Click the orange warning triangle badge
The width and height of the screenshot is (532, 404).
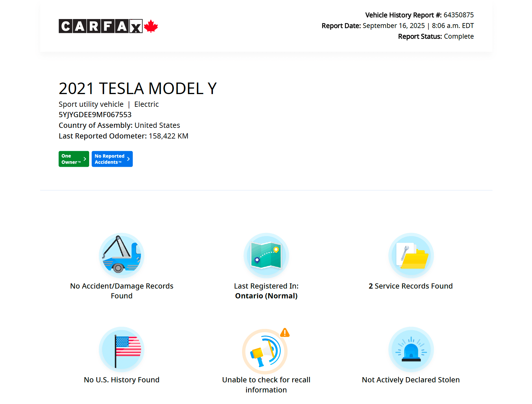285,333
